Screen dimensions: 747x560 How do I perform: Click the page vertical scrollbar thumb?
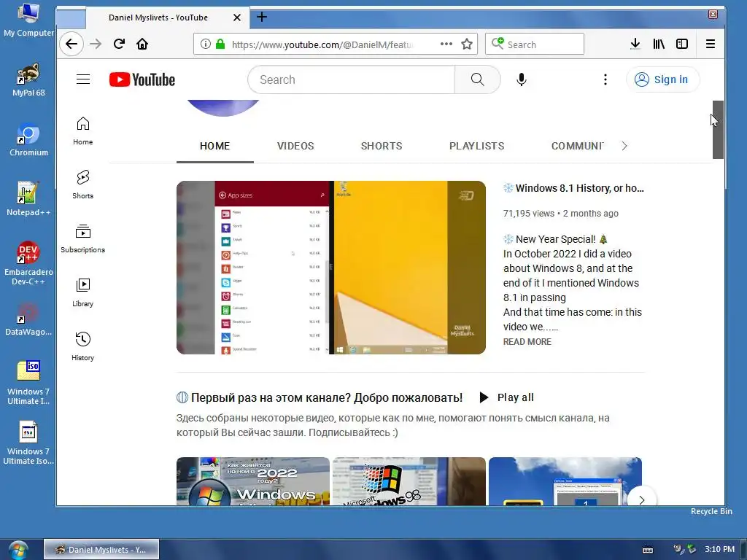(x=718, y=130)
